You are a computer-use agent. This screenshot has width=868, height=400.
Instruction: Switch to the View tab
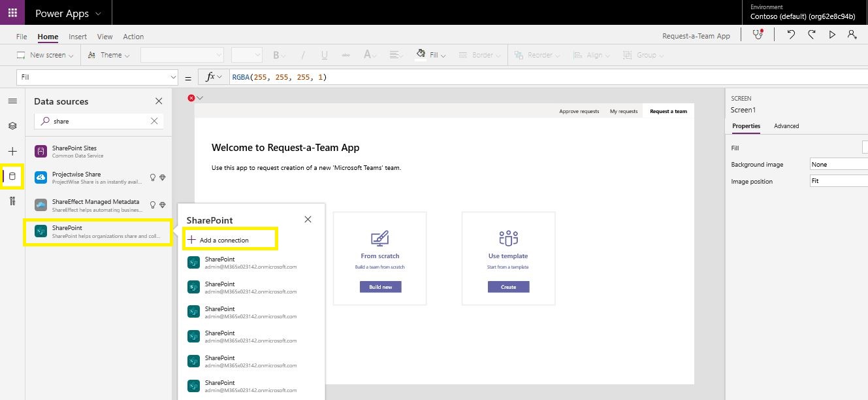coord(104,37)
